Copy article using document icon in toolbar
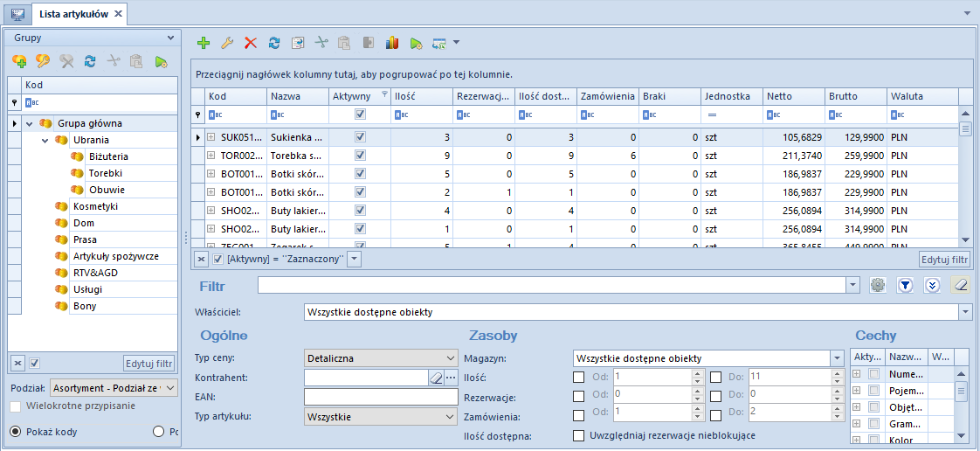 click(x=298, y=43)
